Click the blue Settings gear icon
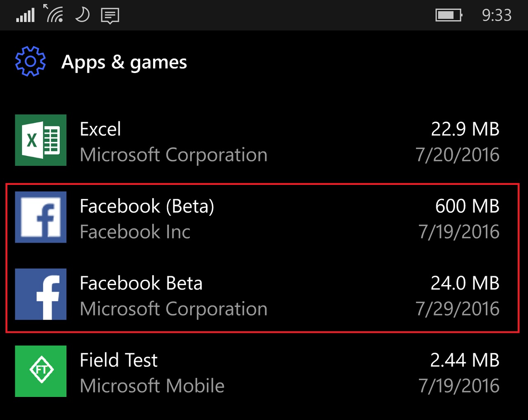 tap(30, 61)
